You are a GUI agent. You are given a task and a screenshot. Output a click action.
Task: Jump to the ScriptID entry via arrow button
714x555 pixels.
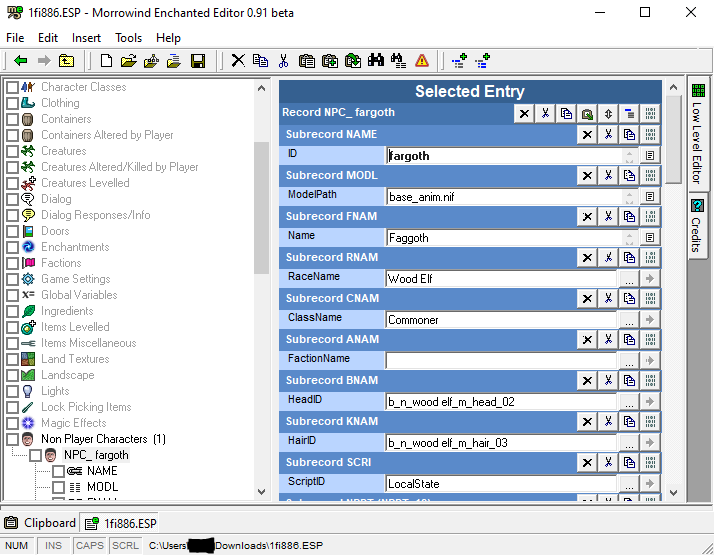point(650,484)
